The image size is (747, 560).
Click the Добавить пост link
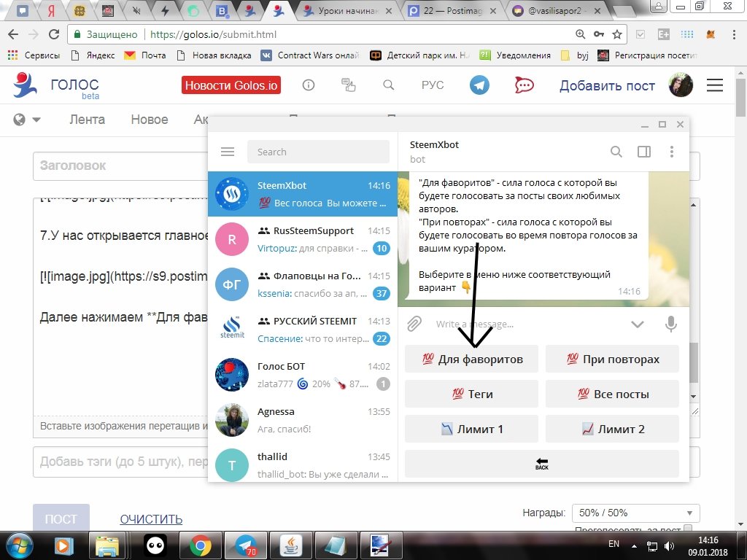(x=607, y=86)
